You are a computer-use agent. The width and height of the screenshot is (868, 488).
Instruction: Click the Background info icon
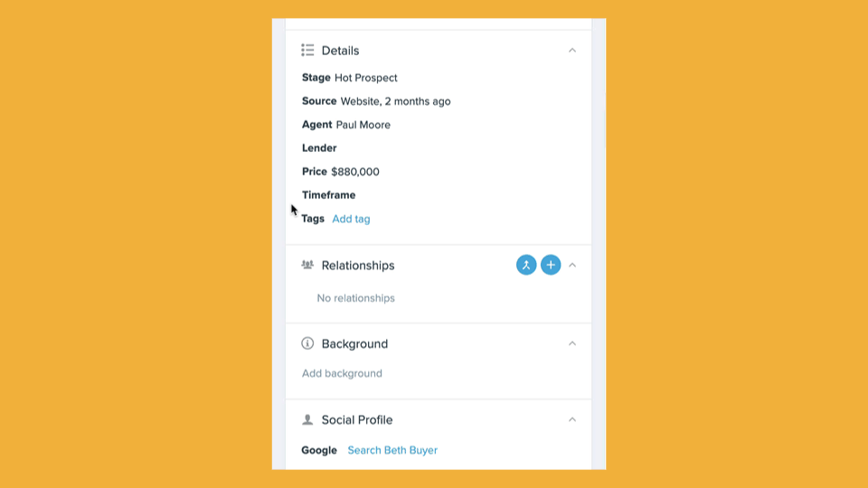coord(307,343)
